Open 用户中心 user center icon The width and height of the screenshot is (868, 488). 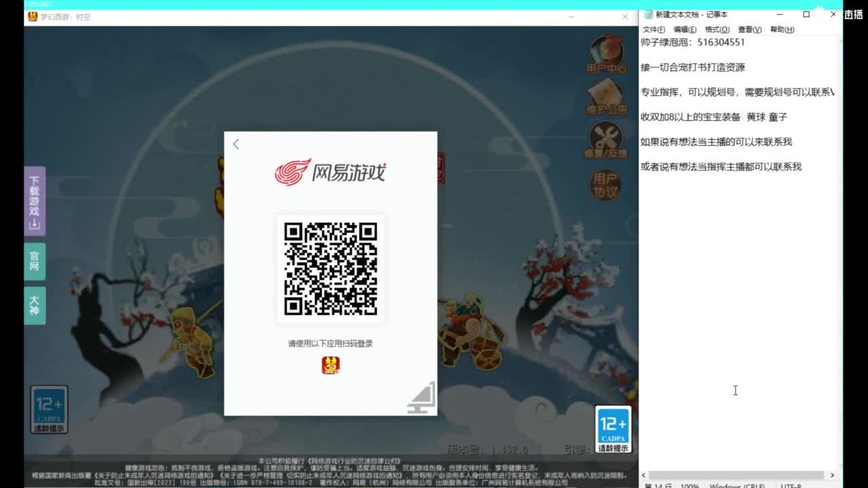[x=606, y=54]
